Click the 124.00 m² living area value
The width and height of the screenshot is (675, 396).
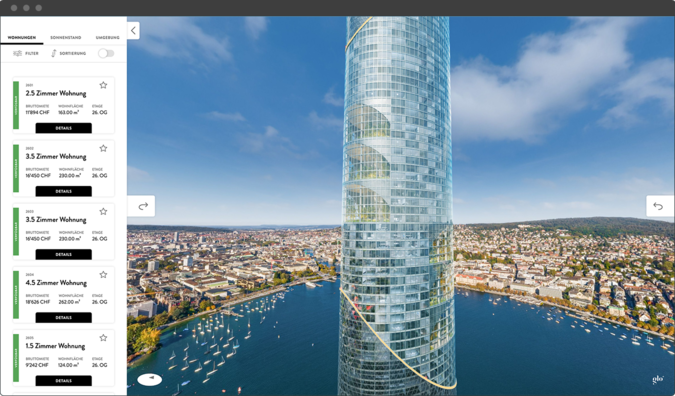(69, 365)
